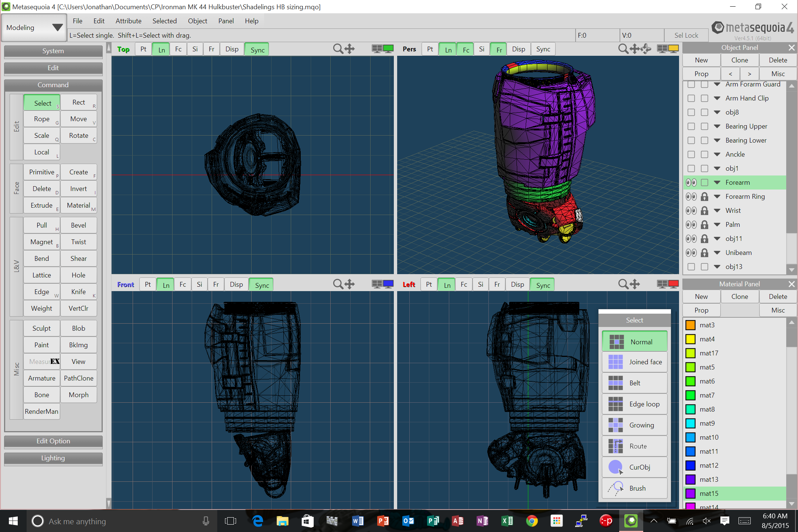Click the pan arrows icon in Top viewport
Image resolution: width=798 pixels, height=532 pixels.
349,49
